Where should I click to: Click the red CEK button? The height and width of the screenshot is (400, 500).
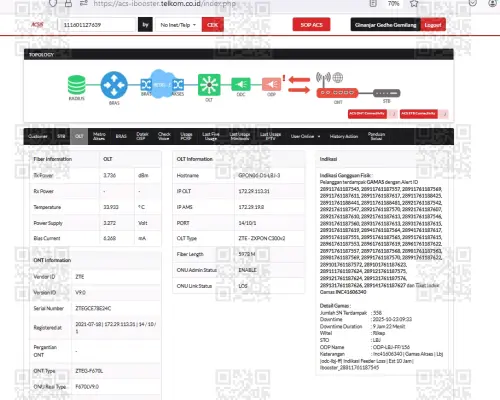(212, 25)
